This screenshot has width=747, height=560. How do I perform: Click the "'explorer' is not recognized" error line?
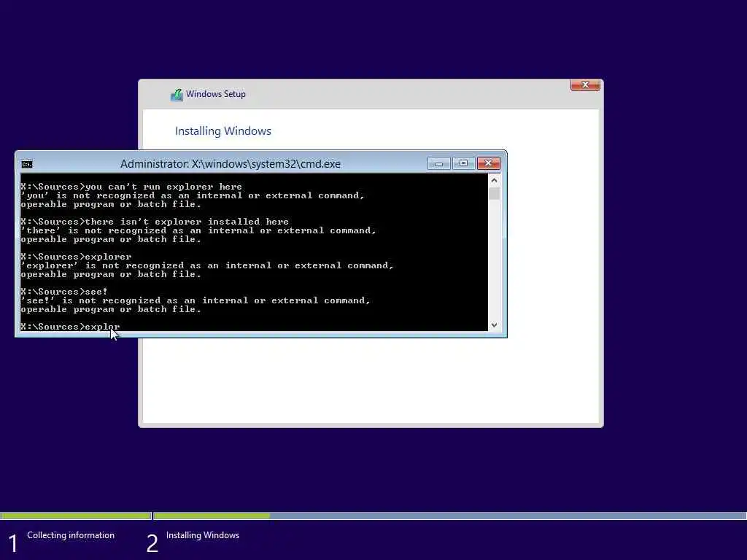[207, 265]
